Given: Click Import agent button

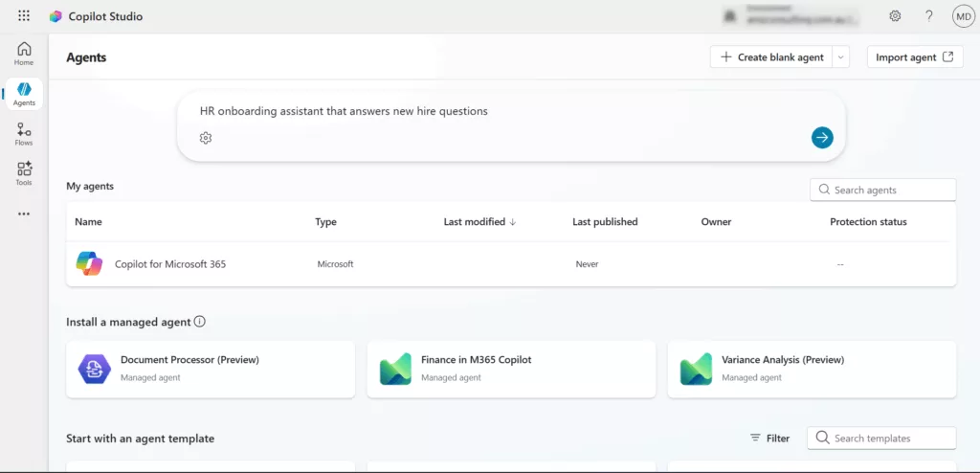Looking at the screenshot, I should point(915,56).
